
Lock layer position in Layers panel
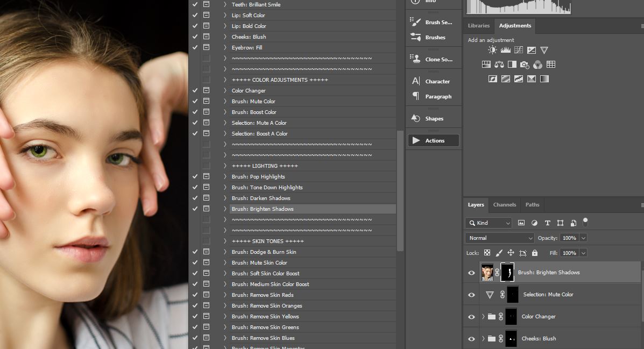[x=511, y=253]
